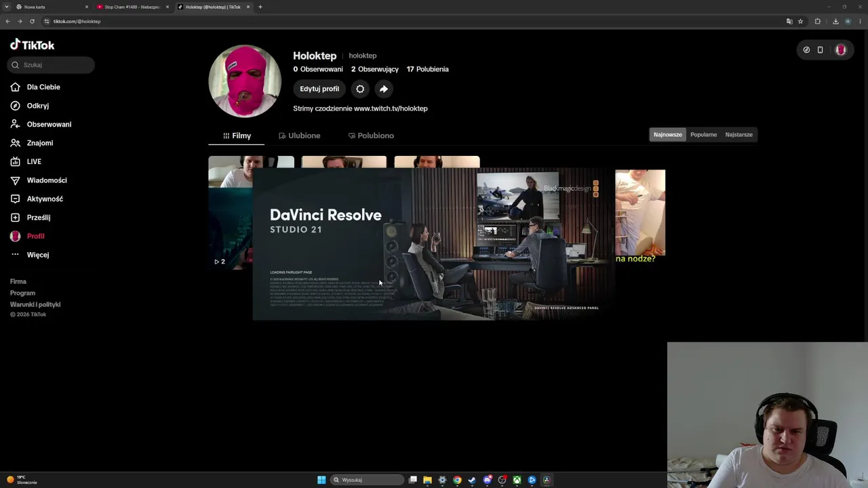Click TikTok coin icon in top-right pill

806,49
